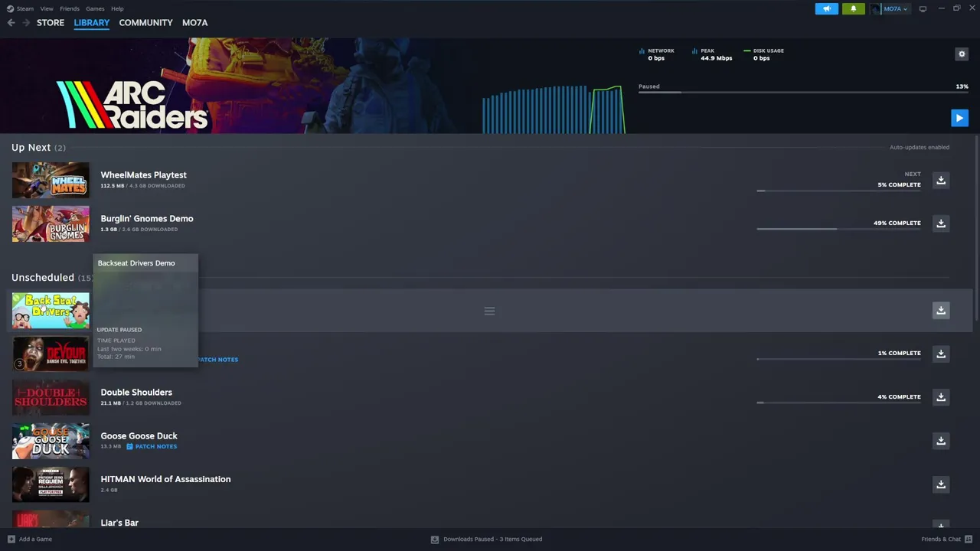
Task: Open Goose Goose Duck patch notes
Action: pyautogui.click(x=152, y=446)
